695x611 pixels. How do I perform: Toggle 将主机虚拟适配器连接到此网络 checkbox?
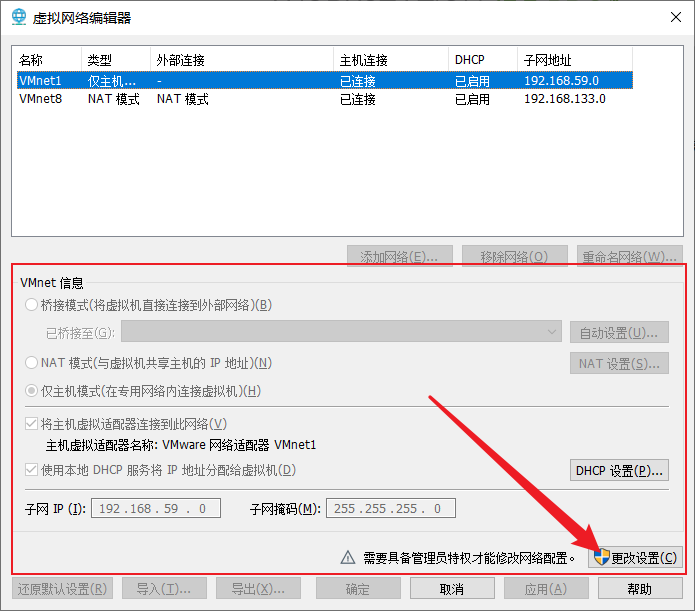pyautogui.click(x=32, y=424)
